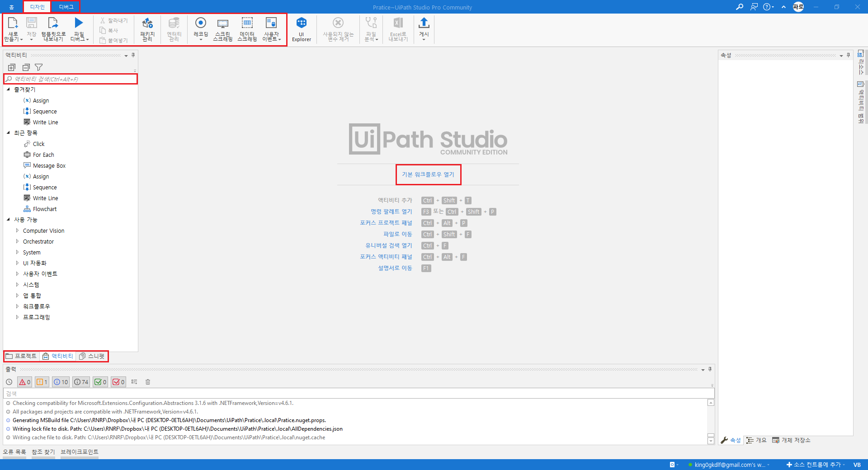Clear output with the trash can icon
This screenshot has width=868, height=470.
(x=148, y=382)
